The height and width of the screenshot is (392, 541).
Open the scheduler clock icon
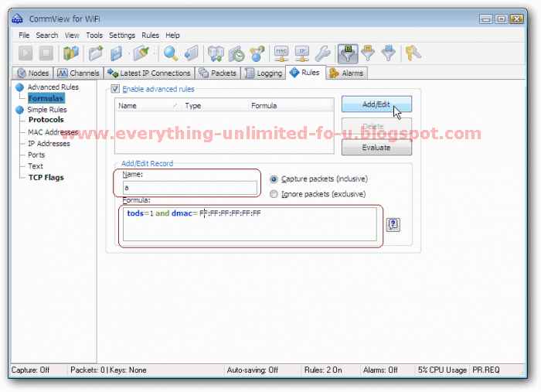[x=236, y=53]
